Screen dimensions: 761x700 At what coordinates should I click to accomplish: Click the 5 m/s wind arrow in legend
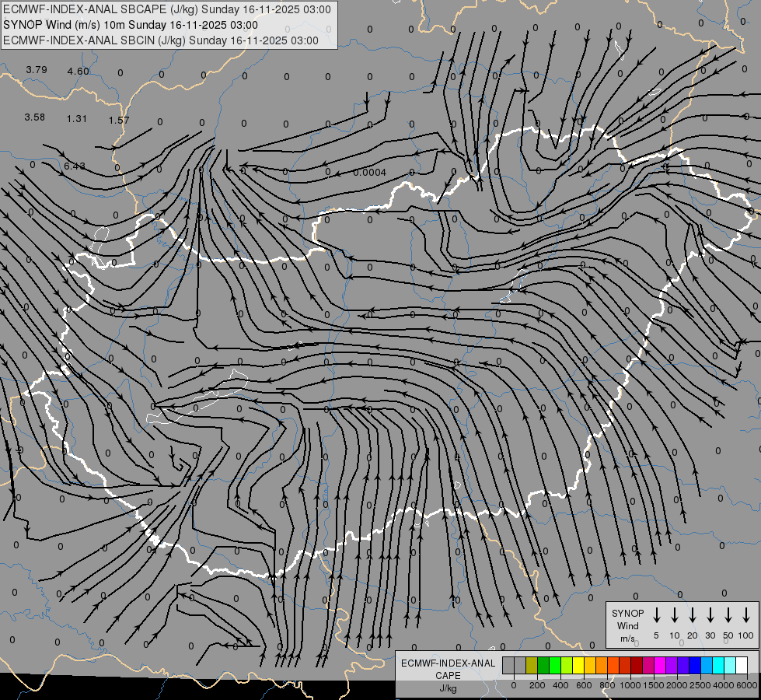(656, 615)
